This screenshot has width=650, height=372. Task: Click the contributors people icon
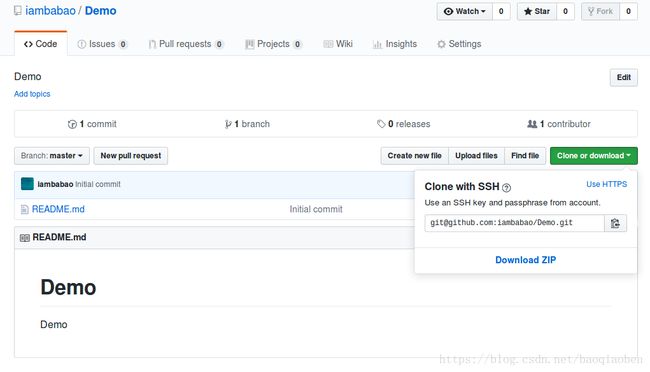532,124
